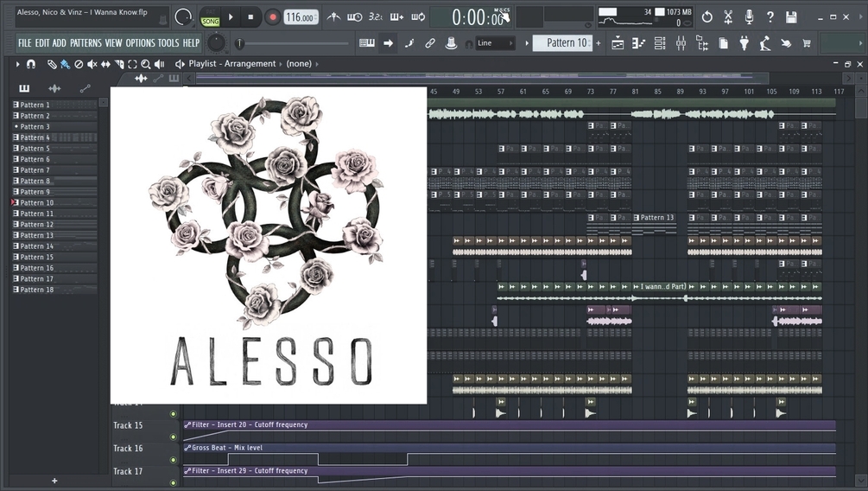Select the playlist slip tool

(x=105, y=64)
